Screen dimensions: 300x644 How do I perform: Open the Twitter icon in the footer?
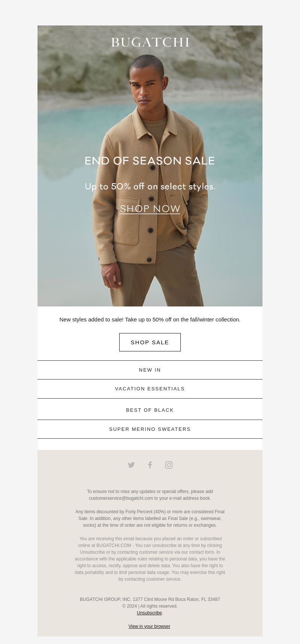coord(131,465)
